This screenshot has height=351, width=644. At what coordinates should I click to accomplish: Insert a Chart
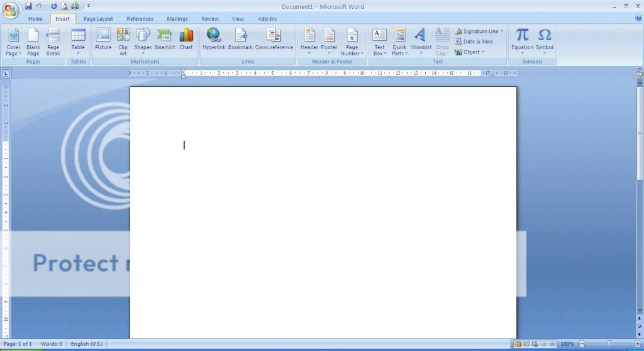coord(186,40)
